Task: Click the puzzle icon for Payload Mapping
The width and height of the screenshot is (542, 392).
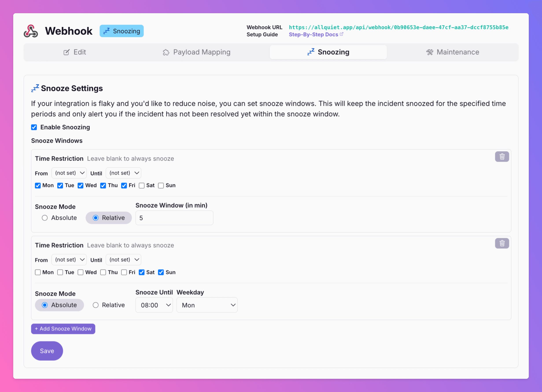Action: (166, 52)
